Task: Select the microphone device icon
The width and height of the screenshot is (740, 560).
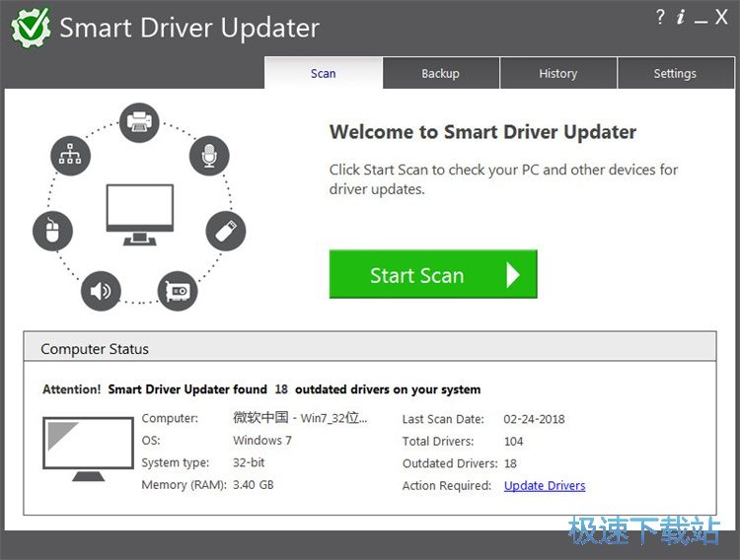Action: click(x=209, y=156)
